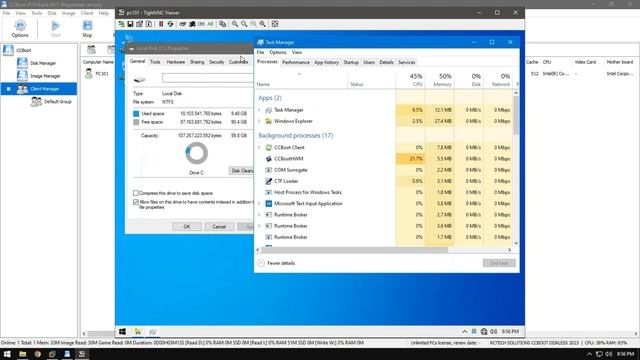
Task: Send Ctrl+Alt+Del via TightVNC toolbar
Action: [182, 24]
